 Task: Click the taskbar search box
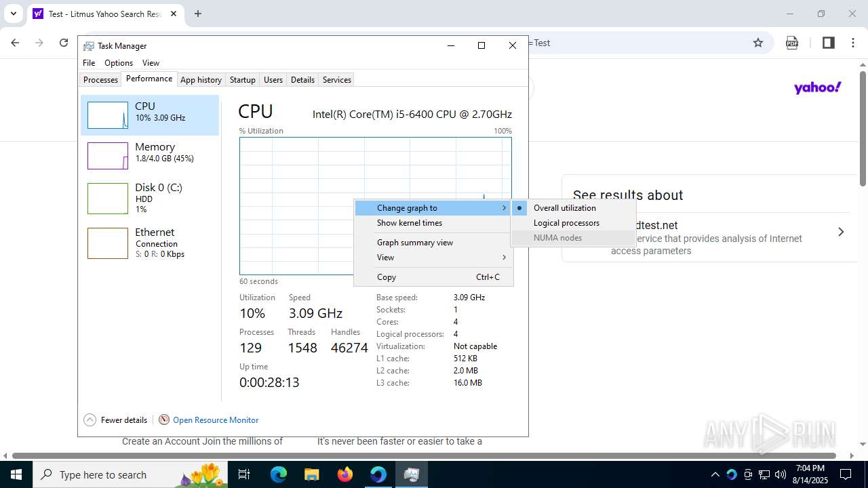pyautogui.click(x=131, y=474)
